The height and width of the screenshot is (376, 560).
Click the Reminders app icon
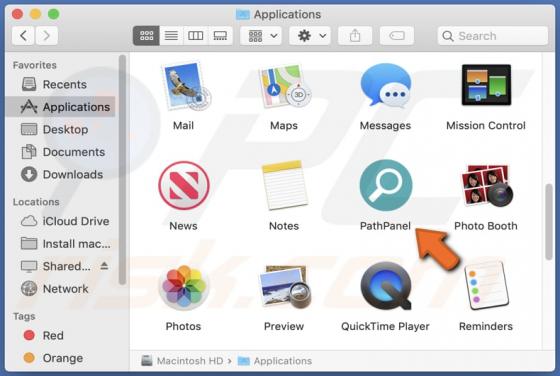pos(486,286)
